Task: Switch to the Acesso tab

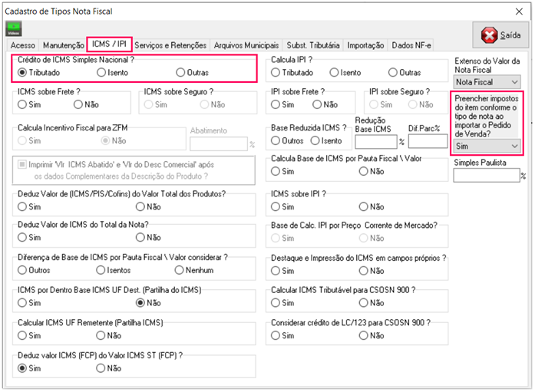Action: click(x=23, y=46)
